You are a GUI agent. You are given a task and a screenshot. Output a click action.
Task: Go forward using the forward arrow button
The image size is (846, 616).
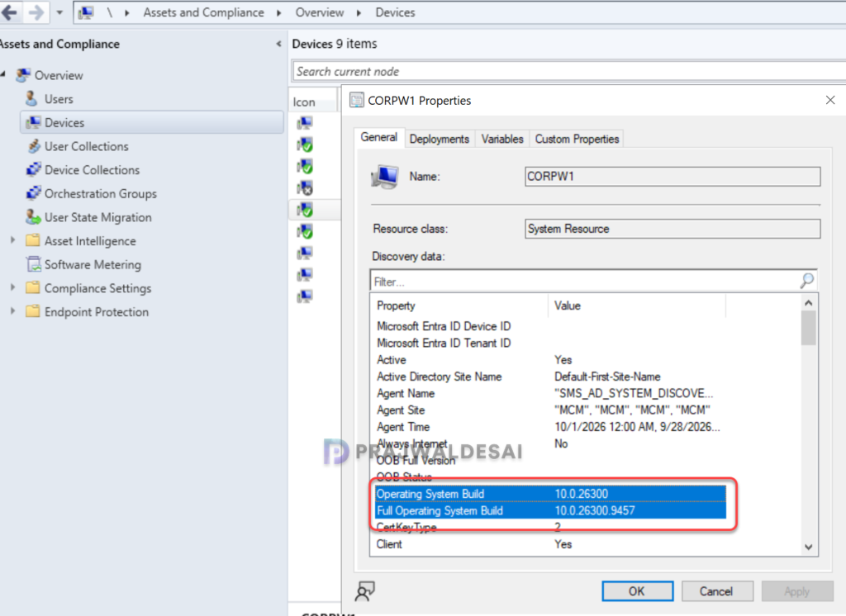(36, 12)
